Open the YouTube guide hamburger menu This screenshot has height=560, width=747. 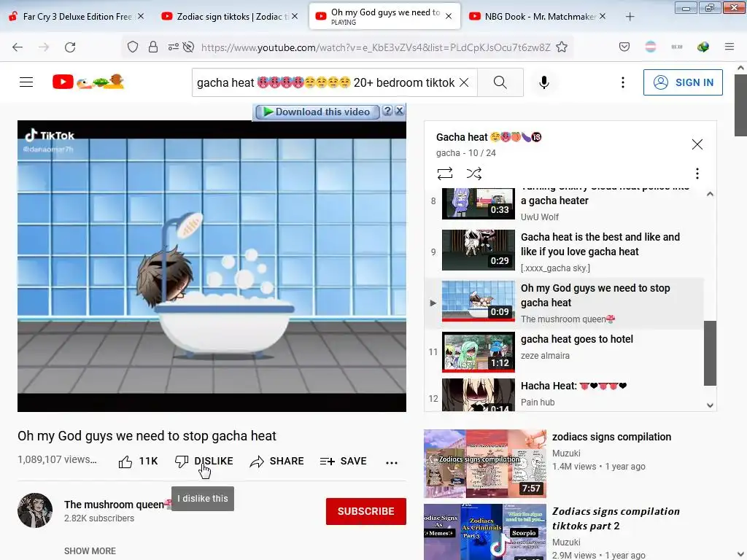pos(26,82)
